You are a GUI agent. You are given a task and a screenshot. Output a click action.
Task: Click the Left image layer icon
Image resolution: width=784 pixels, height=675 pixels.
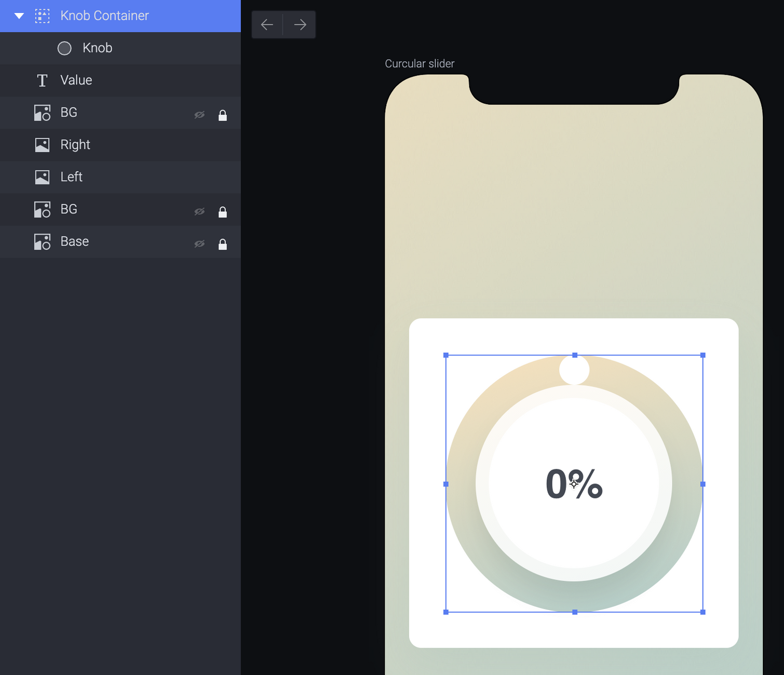(x=42, y=177)
